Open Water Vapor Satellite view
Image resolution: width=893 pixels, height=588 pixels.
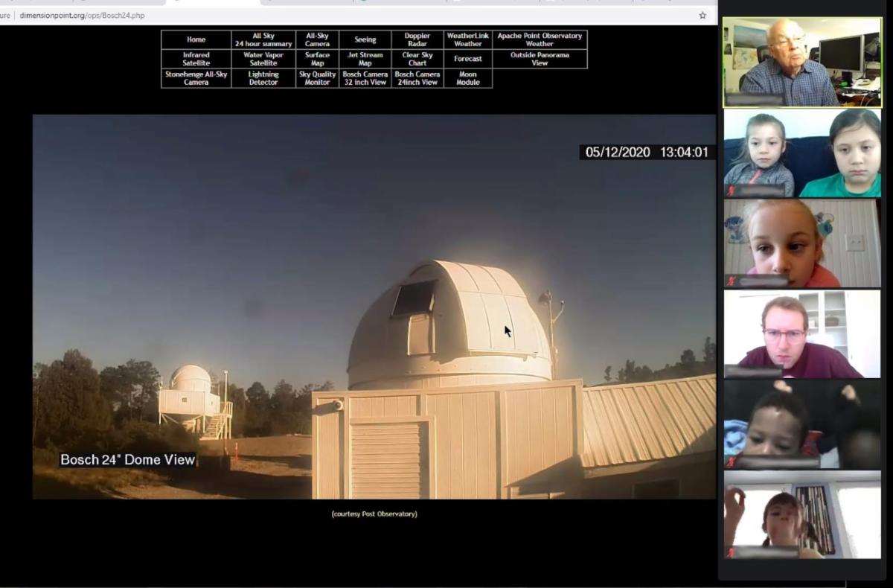(x=263, y=59)
